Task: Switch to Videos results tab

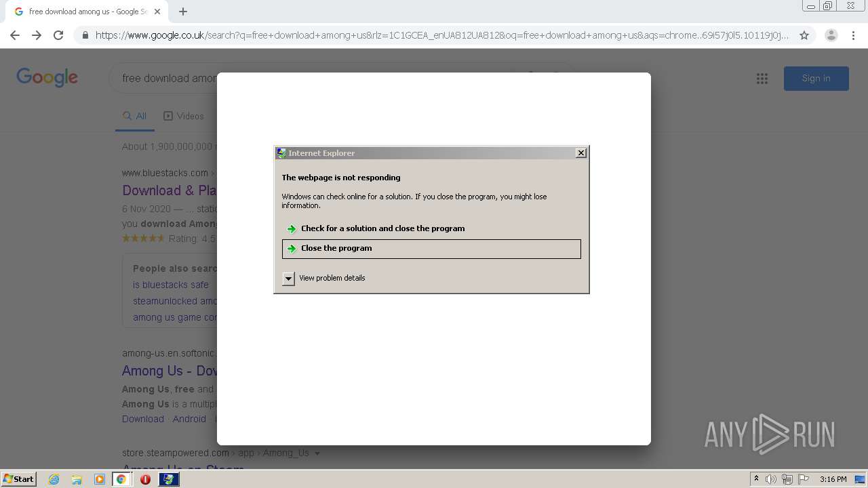Action: [184, 116]
